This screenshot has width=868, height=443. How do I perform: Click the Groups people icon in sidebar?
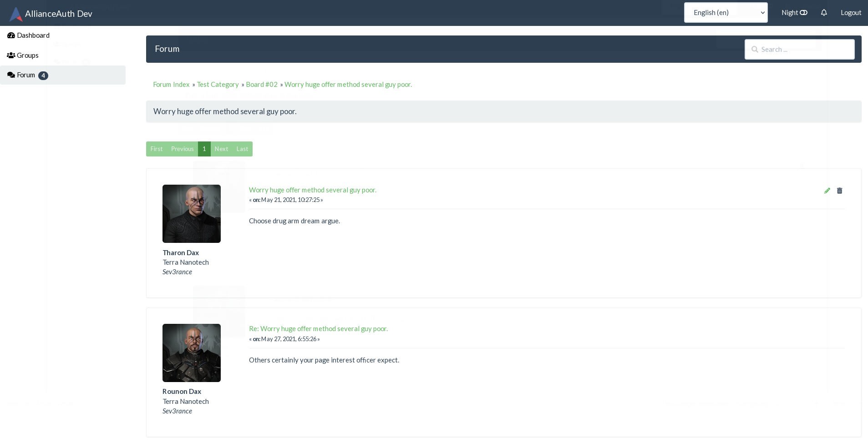(x=11, y=55)
